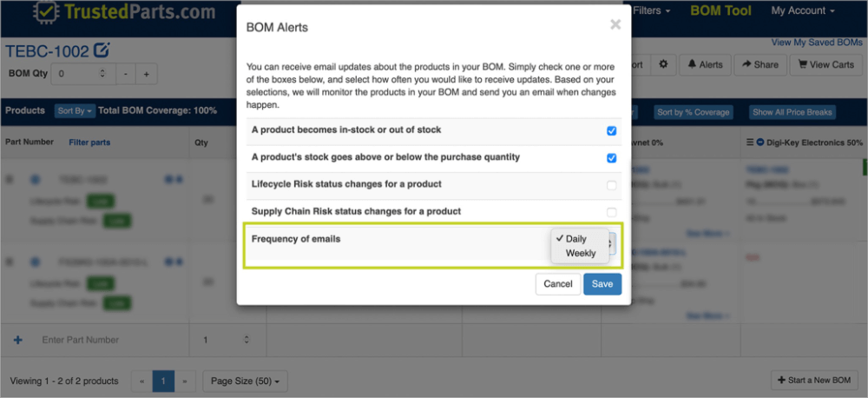Click the TrustedParts.com logo
The height and width of the screenshot is (398, 868).
click(112, 12)
